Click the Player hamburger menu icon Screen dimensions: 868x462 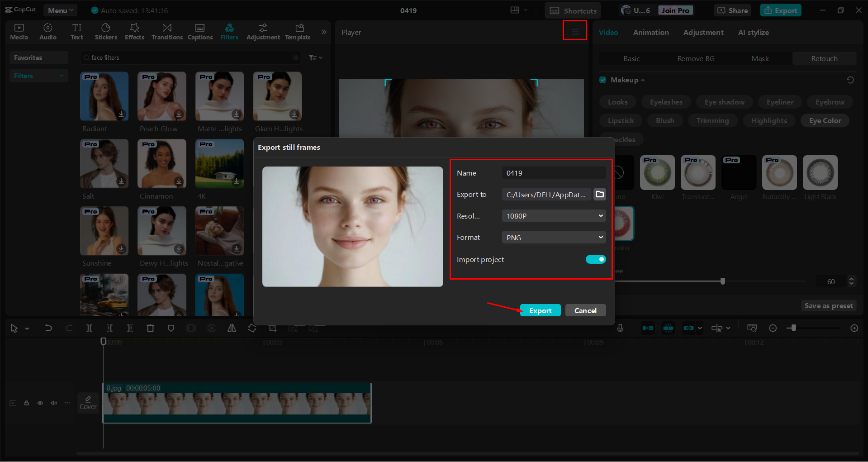(x=575, y=32)
